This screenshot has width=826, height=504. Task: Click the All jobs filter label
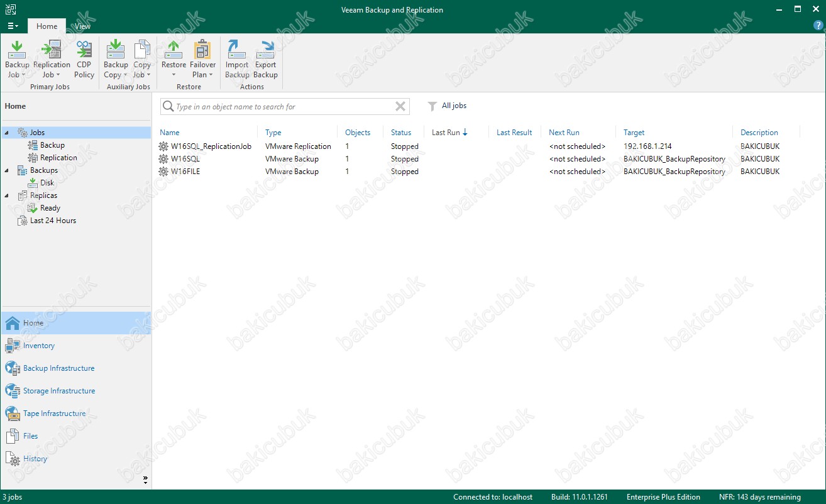[x=454, y=106]
